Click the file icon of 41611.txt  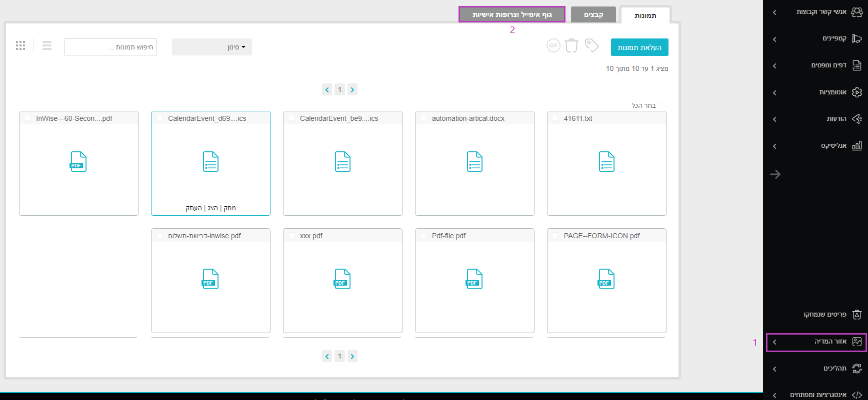coord(606,162)
